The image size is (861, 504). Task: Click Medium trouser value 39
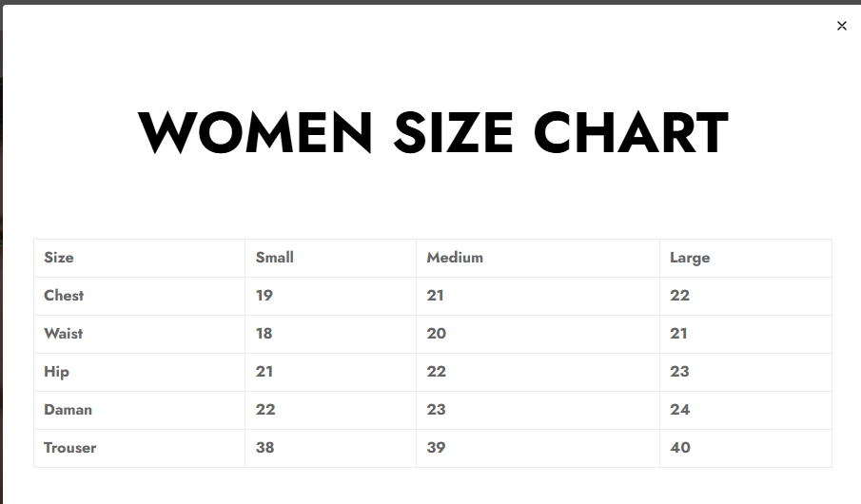tap(437, 448)
